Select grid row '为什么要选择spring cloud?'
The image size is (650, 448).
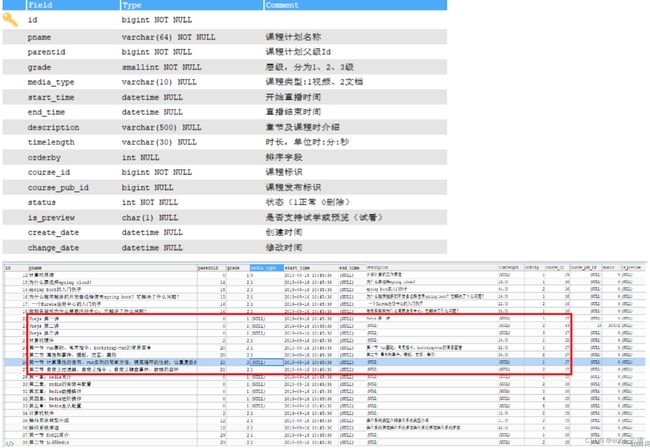pos(325,282)
